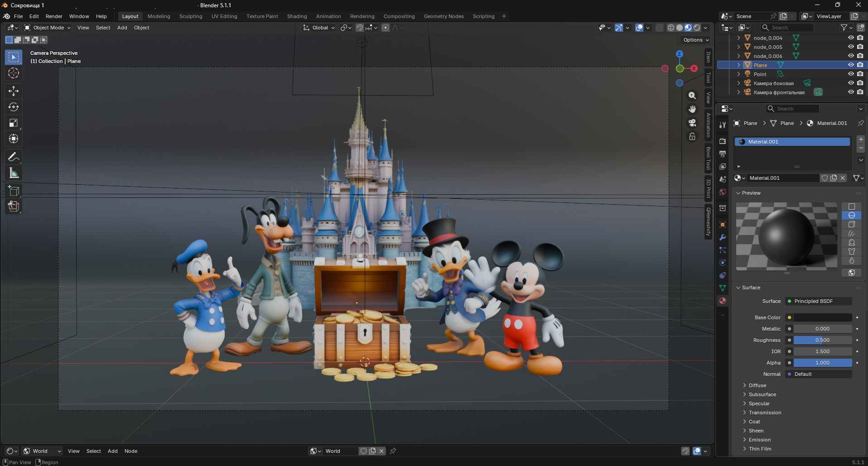The image size is (868, 466).
Task: Select Material.001 slot in the list
Action: click(x=792, y=142)
